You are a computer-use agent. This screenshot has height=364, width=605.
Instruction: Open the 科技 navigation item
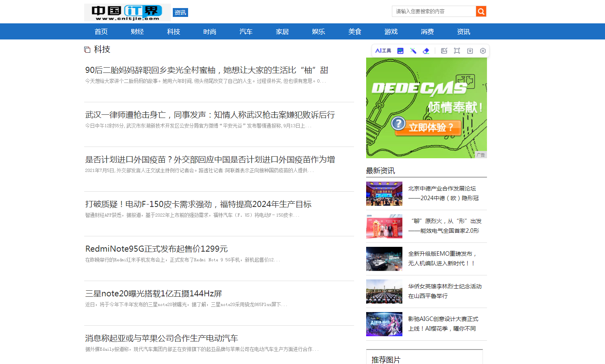(x=174, y=31)
